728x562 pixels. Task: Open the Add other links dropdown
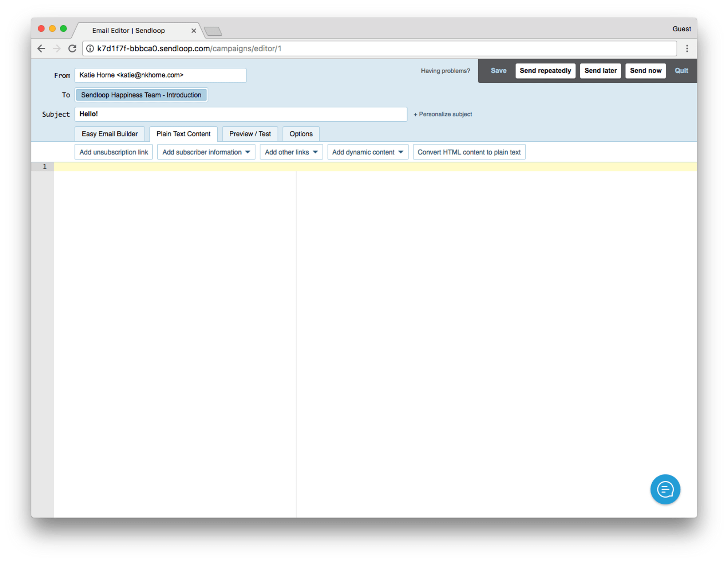[x=291, y=152]
